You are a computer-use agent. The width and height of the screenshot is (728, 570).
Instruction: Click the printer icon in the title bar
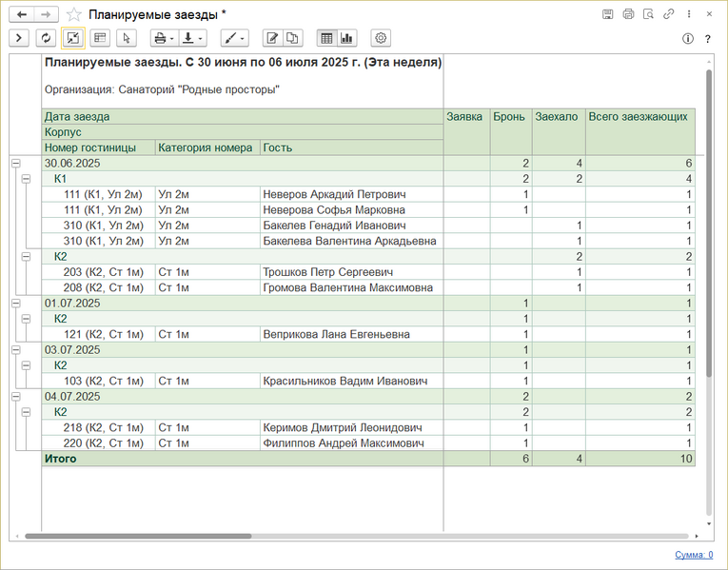point(628,14)
